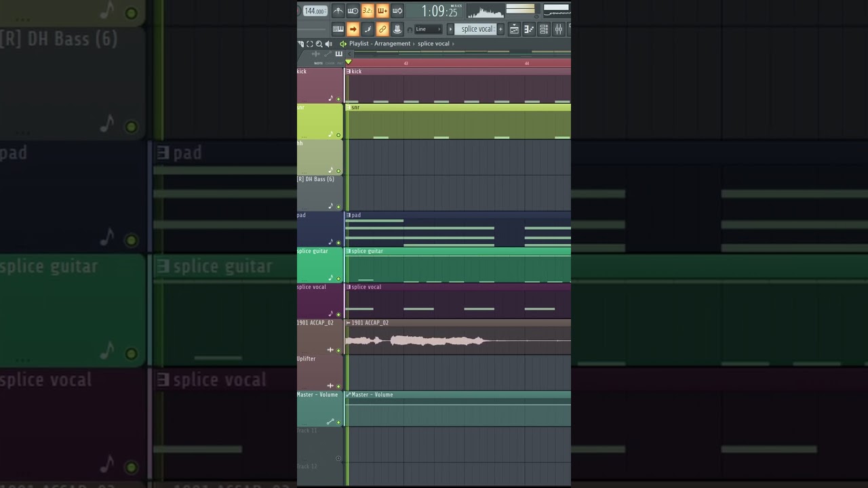Toggle blend recording overdub button
The height and width of the screenshot is (488, 868).
click(x=382, y=11)
